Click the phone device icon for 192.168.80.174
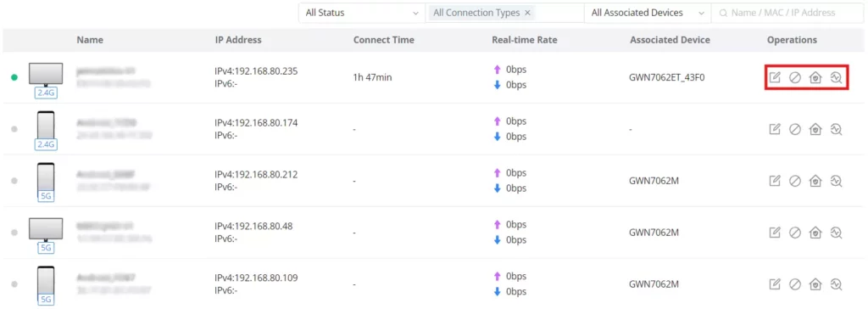The image size is (868, 309). 46,125
